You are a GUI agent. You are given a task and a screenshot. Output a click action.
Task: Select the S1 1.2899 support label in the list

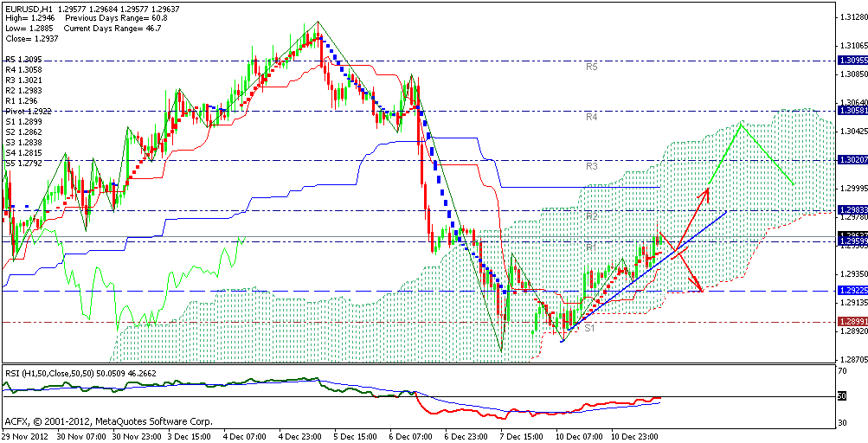tap(25, 122)
